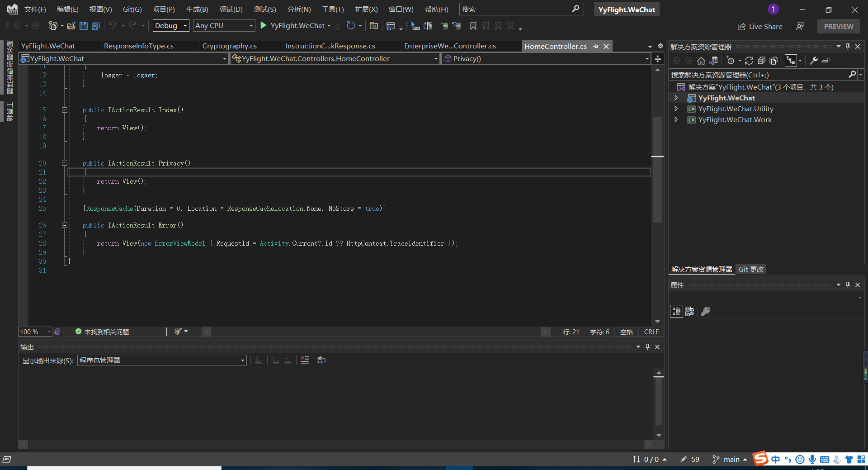This screenshot has width=868, height=470.
Task: Click the top 搜索 search box
Action: tap(521, 9)
